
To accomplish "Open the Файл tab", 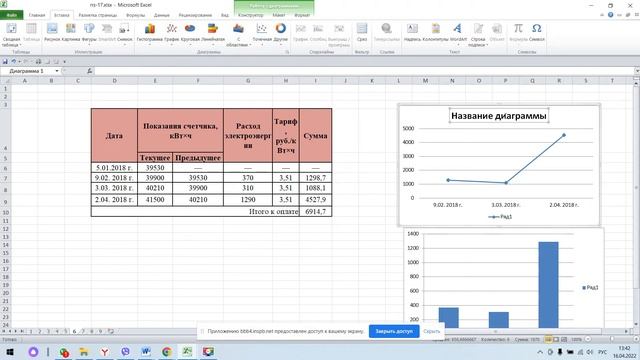I will point(11,15).
